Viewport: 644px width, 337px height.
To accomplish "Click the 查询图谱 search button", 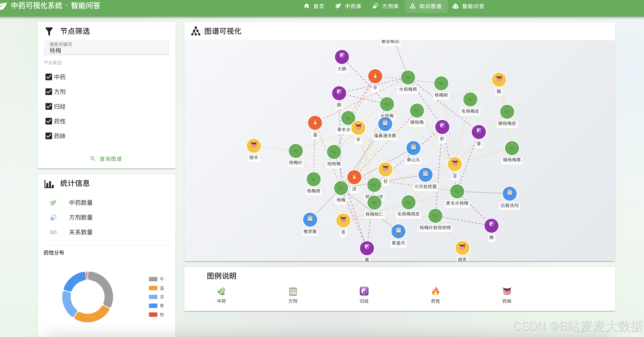I will [106, 159].
